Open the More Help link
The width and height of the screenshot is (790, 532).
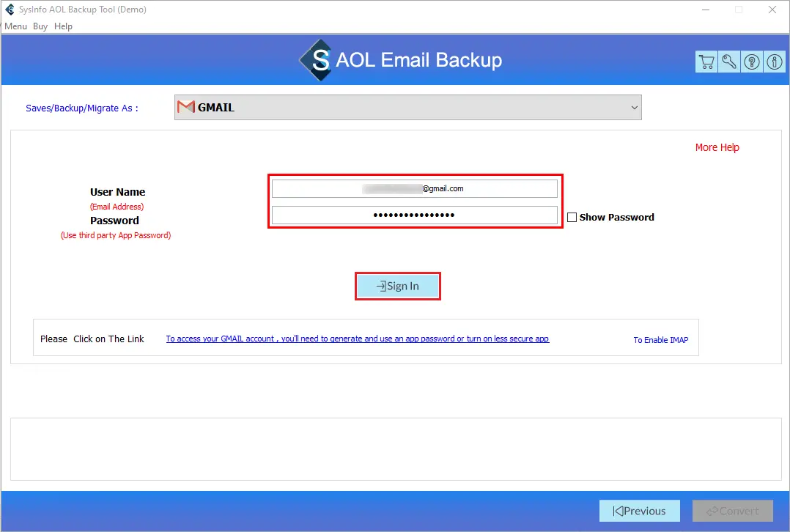pos(717,147)
